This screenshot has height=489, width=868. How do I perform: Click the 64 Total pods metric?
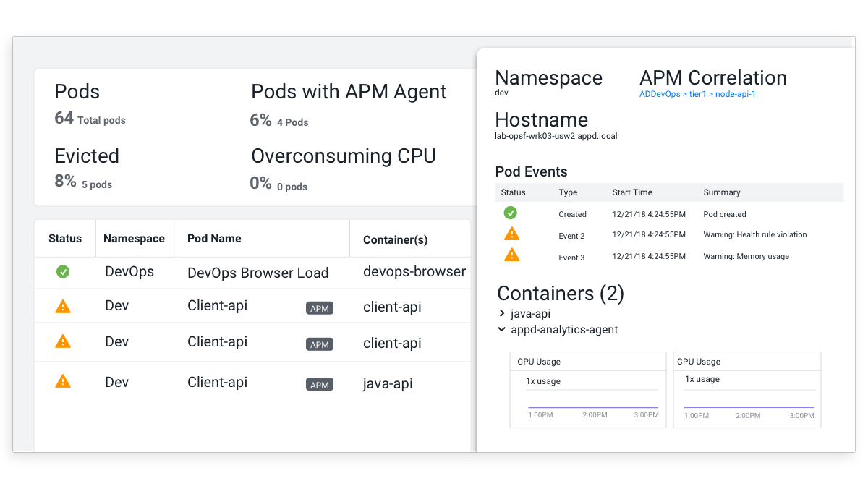pos(90,119)
